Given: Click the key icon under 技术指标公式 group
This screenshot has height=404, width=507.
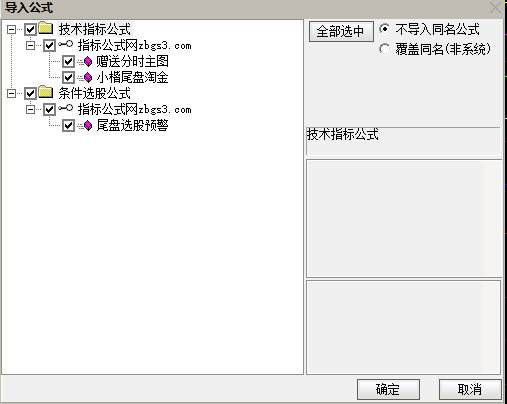Looking at the screenshot, I should click(x=66, y=44).
